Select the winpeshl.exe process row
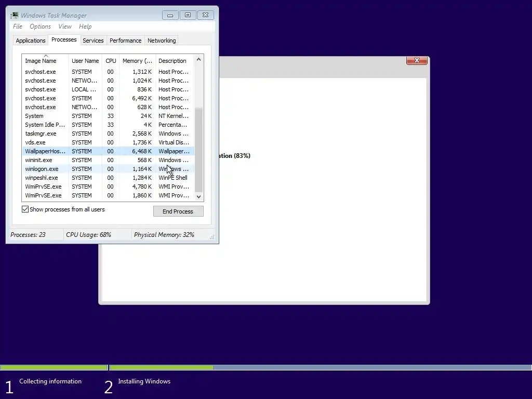532x399 pixels. click(108, 178)
